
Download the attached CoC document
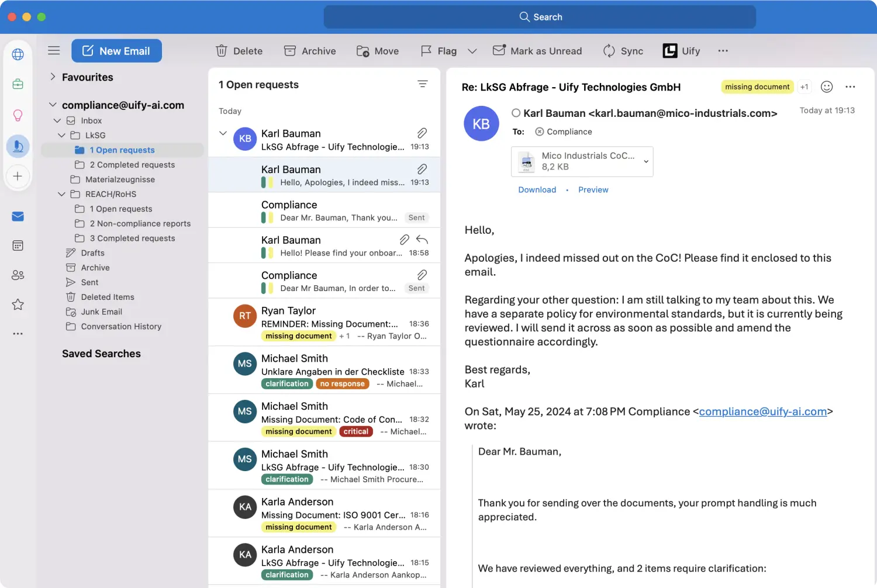(x=537, y=189)
